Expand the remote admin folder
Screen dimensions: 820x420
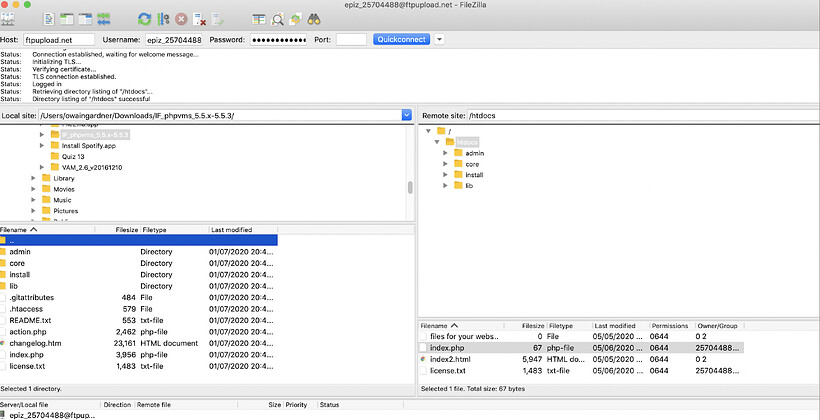pos(446,153)
